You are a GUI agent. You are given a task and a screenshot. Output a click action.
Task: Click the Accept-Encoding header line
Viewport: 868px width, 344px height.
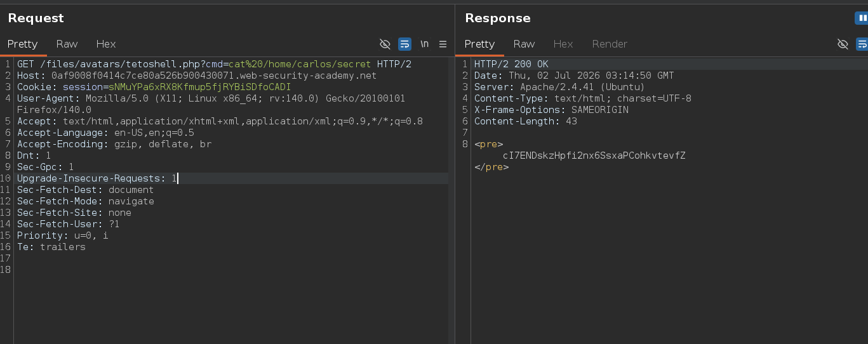[114, 144]
